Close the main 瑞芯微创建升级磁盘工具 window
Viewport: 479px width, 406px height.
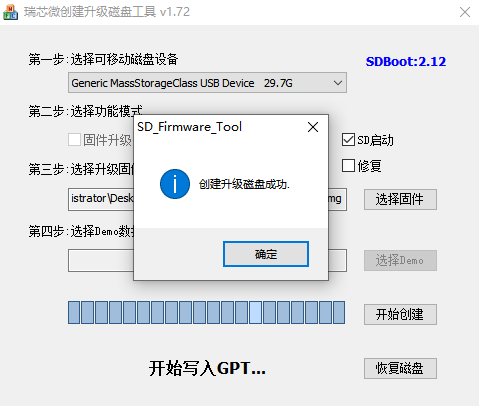[465, 12]
